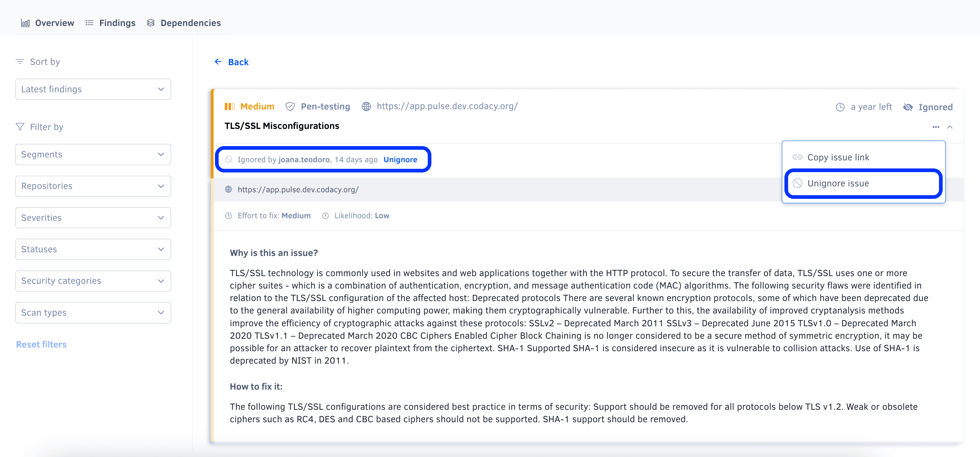Image resolution: width=980 pixels, height=457 pixels.
Task: Click the Filter by funnel icon
Action: pos(20,127)
